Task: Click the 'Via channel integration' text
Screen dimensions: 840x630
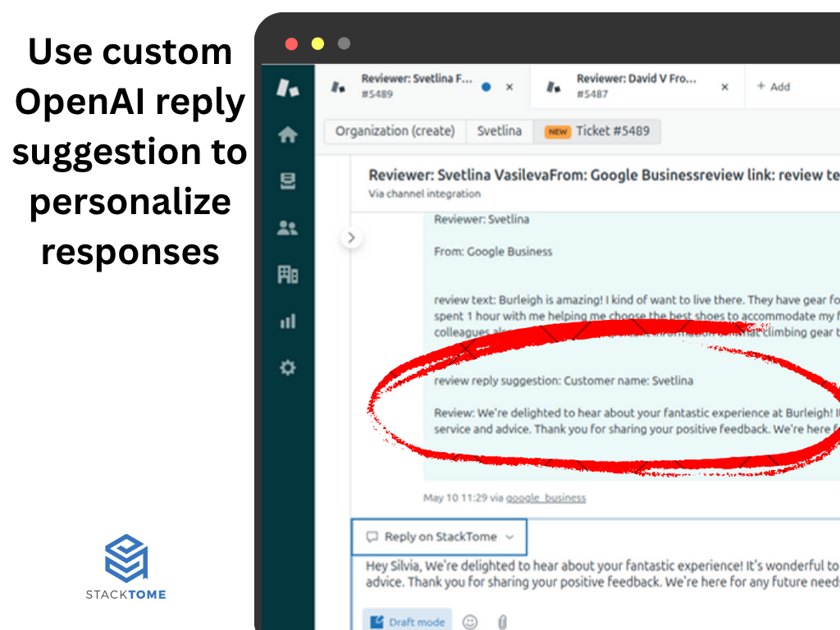Action: point(424,194)
